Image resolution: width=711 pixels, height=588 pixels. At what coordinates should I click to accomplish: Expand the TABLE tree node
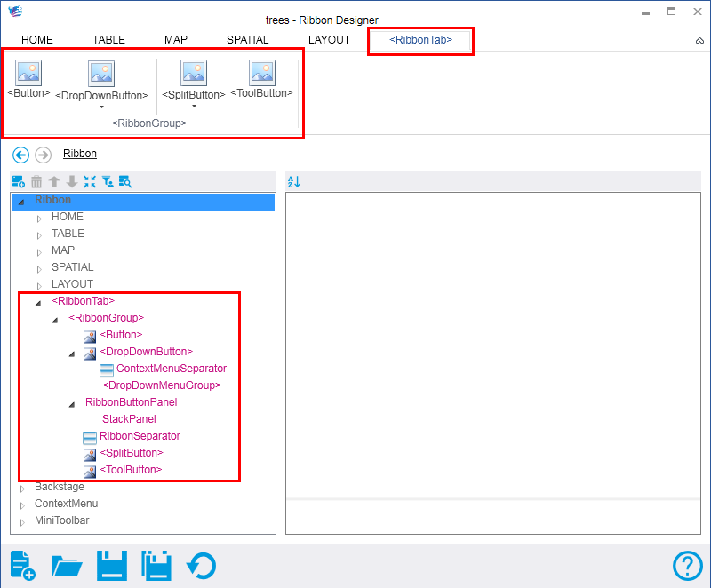[39, 235]
